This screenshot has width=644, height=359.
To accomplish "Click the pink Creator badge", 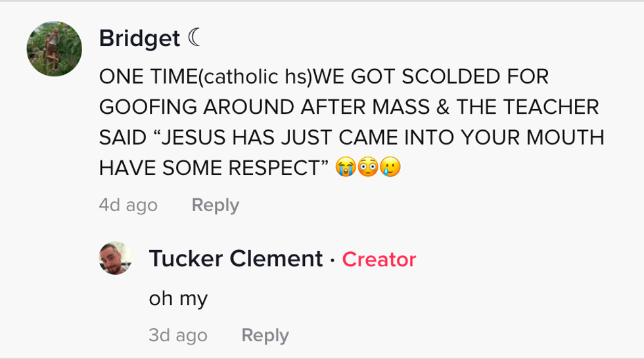I will tap(379, 259).
